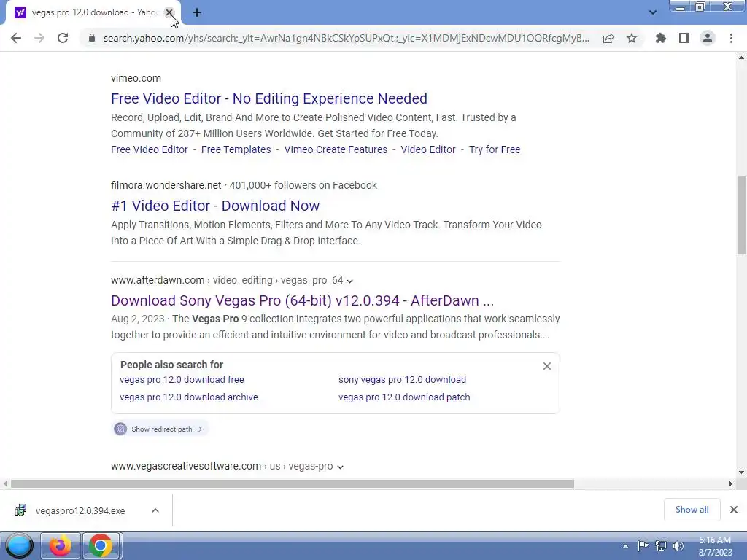Screen dimensions: 747x560
Task: Search vegas pro 12.0 download free
Action: (x=182, y=379)
